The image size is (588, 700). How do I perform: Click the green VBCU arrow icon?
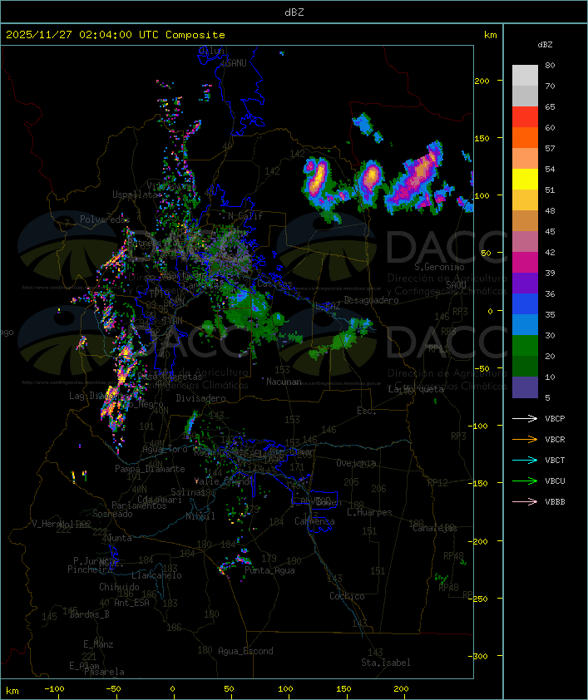tap(525, 481)
